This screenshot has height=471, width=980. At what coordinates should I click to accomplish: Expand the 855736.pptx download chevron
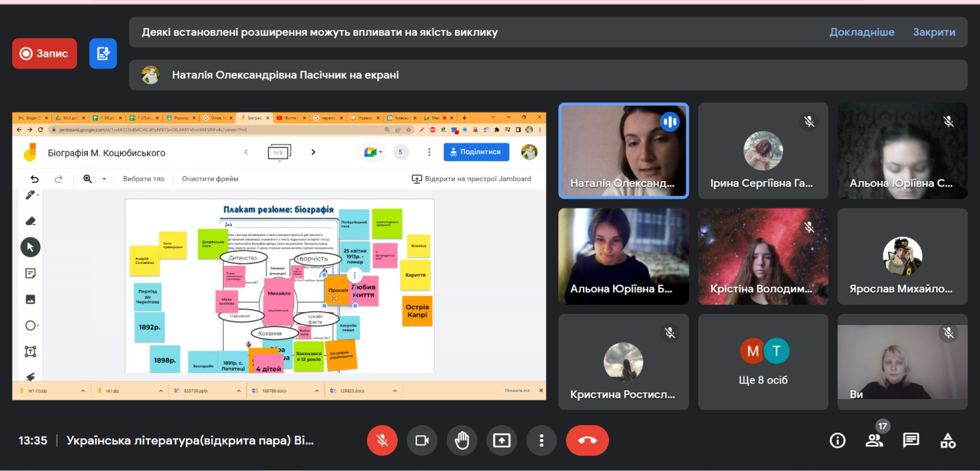[x=238, y=391]
